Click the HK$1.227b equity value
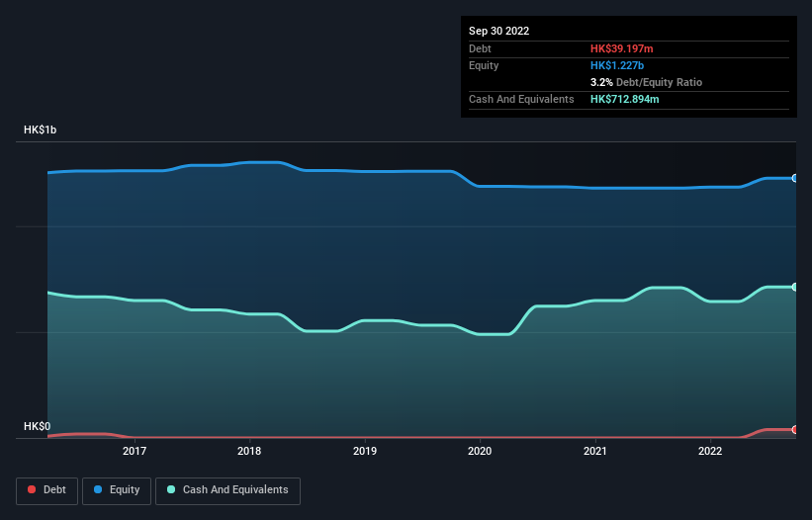The height and width of the screenshot is (520, 812). (x=617, y=65)
